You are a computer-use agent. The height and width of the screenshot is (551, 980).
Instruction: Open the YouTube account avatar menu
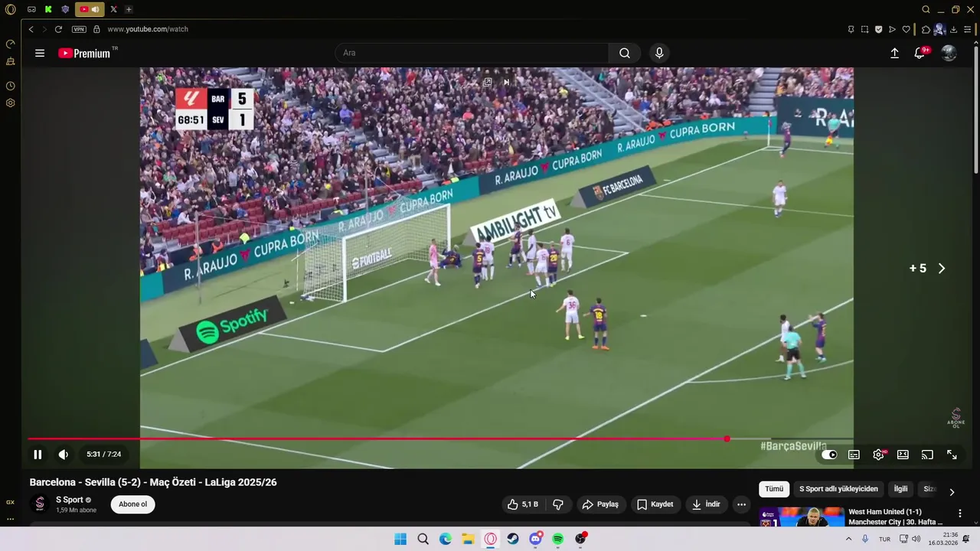coord(949,53)
